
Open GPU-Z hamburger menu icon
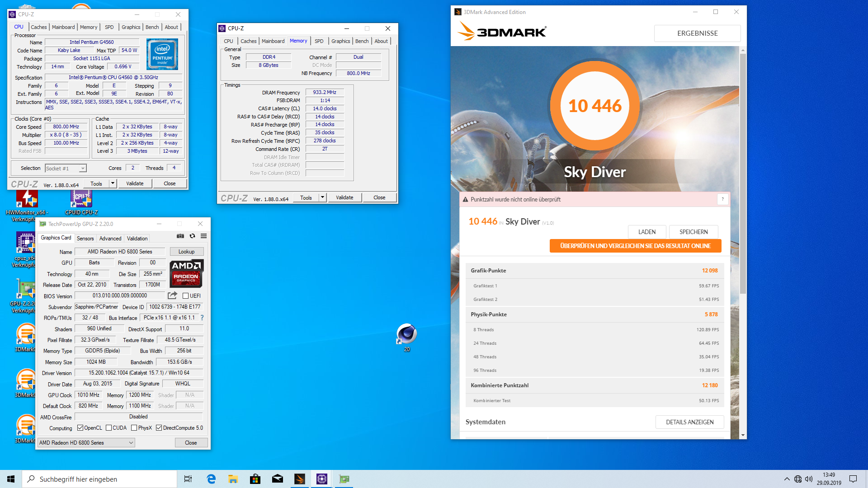[x=204, y=236]
